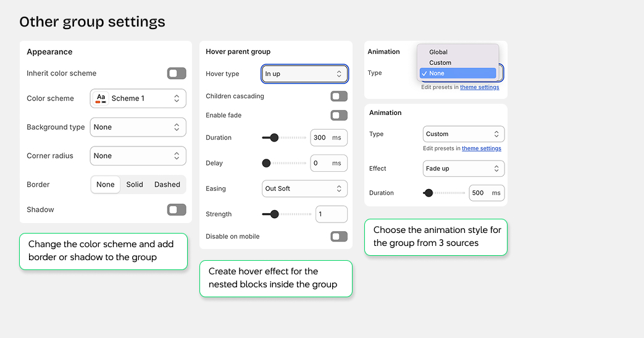Select the Solid border option

[135, 185]
